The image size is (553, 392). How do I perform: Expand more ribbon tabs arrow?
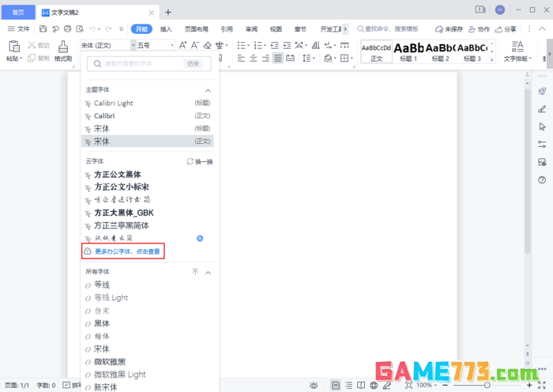pyautogui.click(x=345, y=29)
